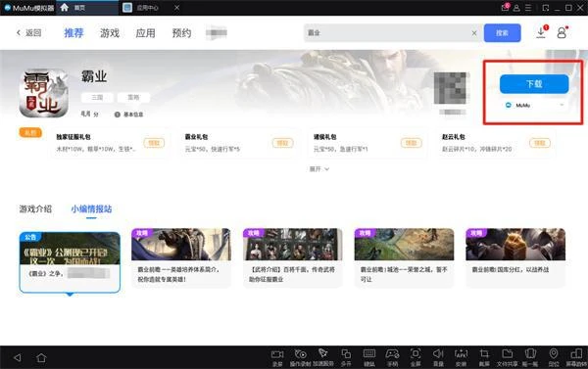Open the hamburger menu in title bar
The image size is (588, 369).
coord(528,8)
